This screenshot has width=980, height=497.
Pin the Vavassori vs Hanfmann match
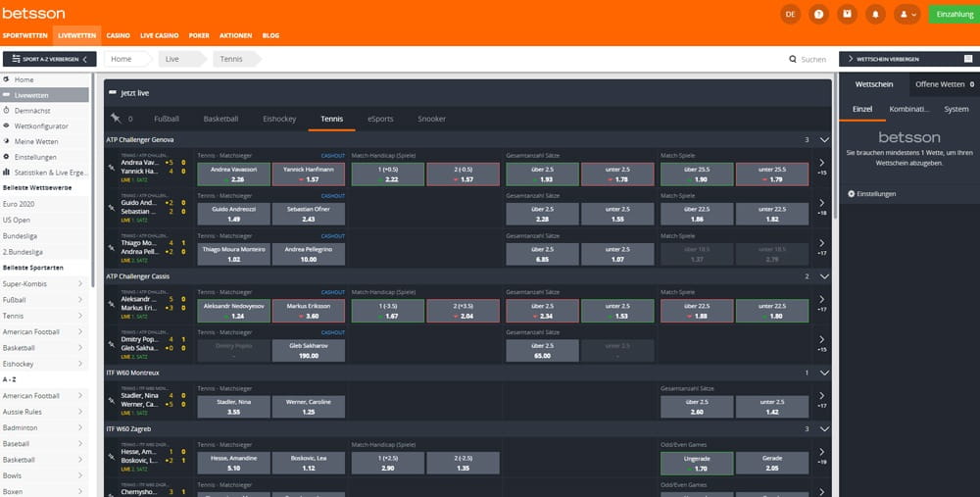pos(112,168)
